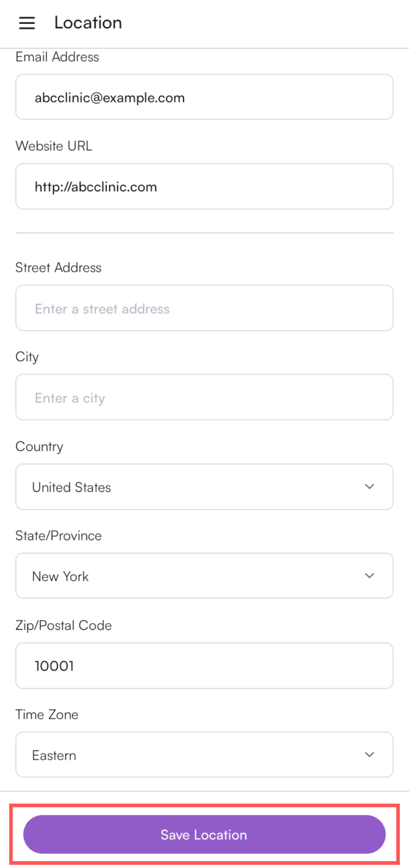409x868 pixels.
Task: Click the Time Zone label text
Action: click(47, 714)
